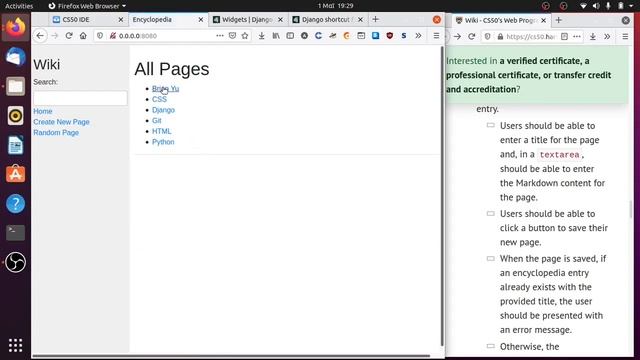The width and height of the screenshot is (640, 360).
Task: Open the browser home page
Action: point(83,36)
